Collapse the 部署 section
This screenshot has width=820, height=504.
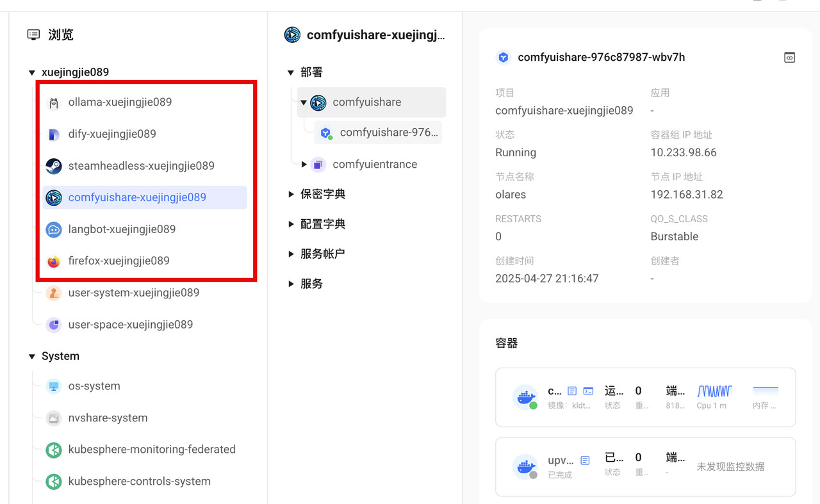[291, 73]
